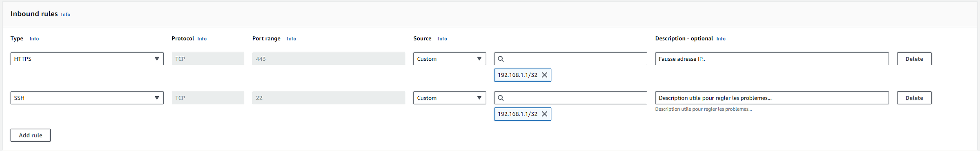
Task: Edit the SSH rule description field
Action: pyautogui.click(x=772, y=98)
